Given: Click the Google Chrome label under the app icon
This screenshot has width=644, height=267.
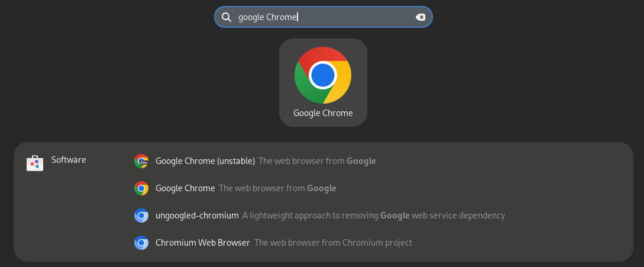Looking at the screenshot, I should 323,113.
